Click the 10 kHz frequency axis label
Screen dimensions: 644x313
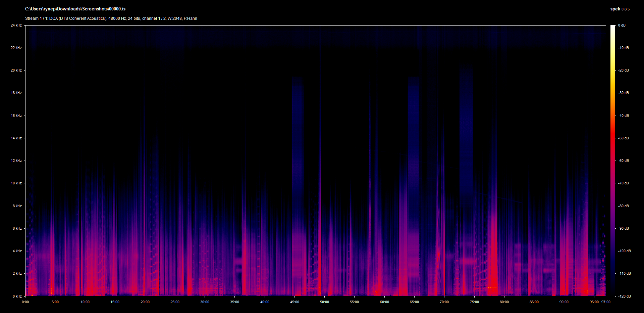click(16, 183)
